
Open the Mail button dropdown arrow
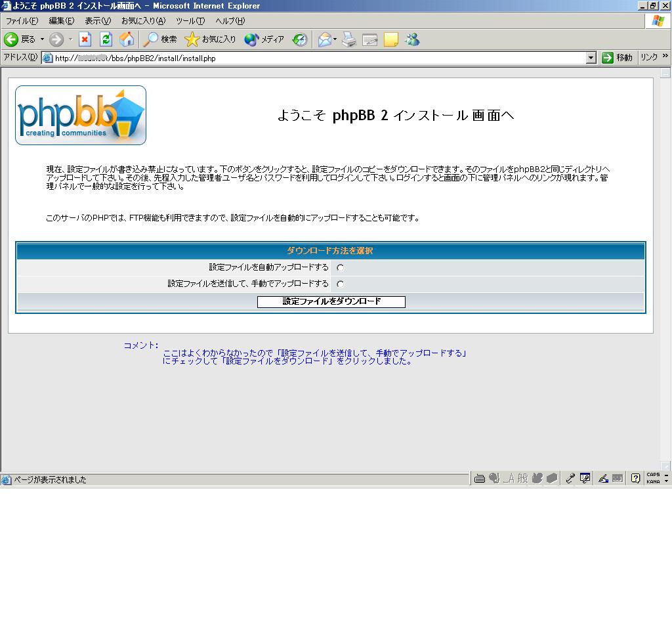335,39
